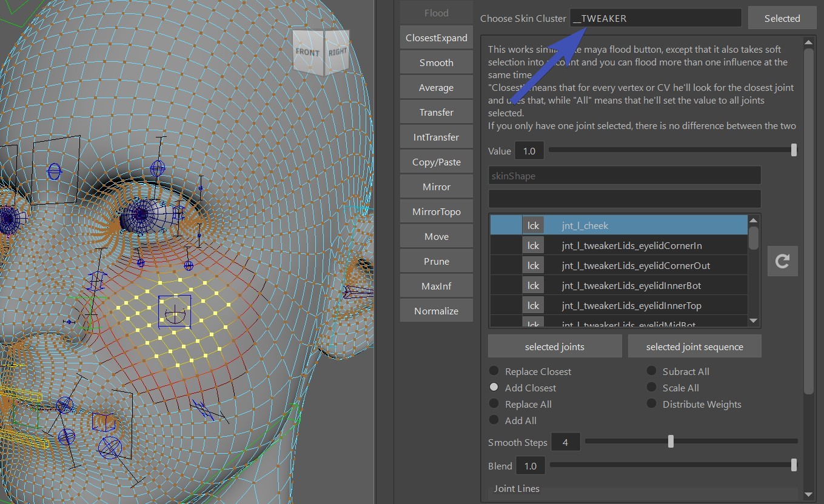Click panel scrollbar up arrow
Screen dimensions: 824x504
point(808,42)
